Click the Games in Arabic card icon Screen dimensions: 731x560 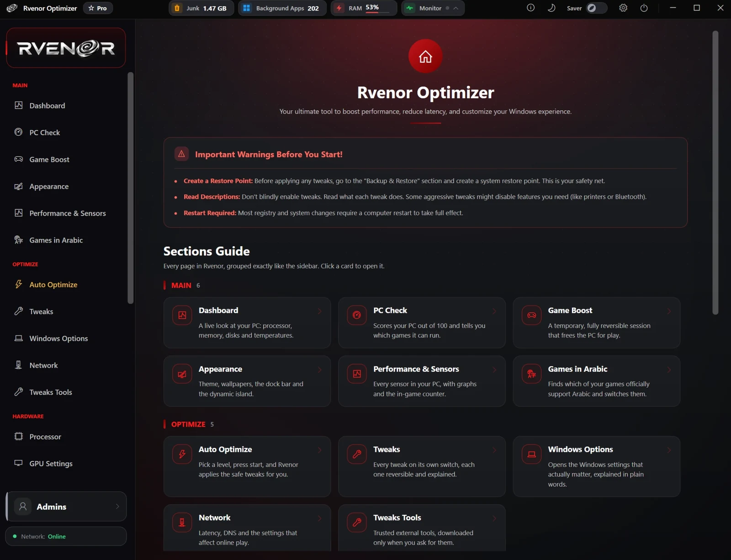pyautogui.click(x=532, y=374)
